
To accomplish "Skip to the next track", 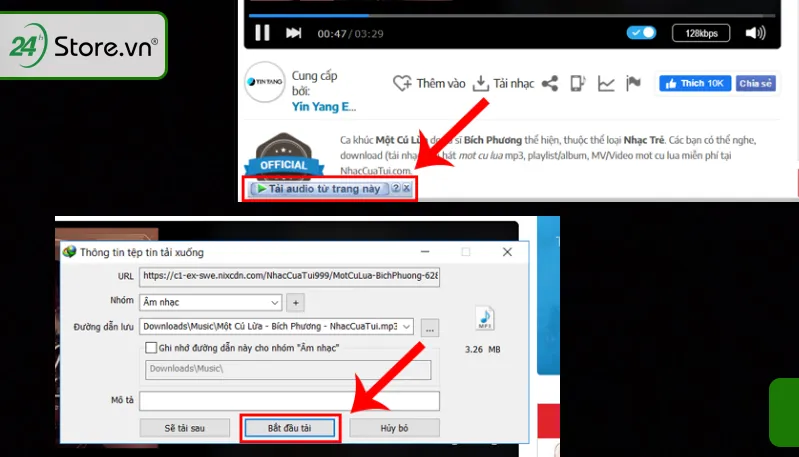I will [294, 33].
